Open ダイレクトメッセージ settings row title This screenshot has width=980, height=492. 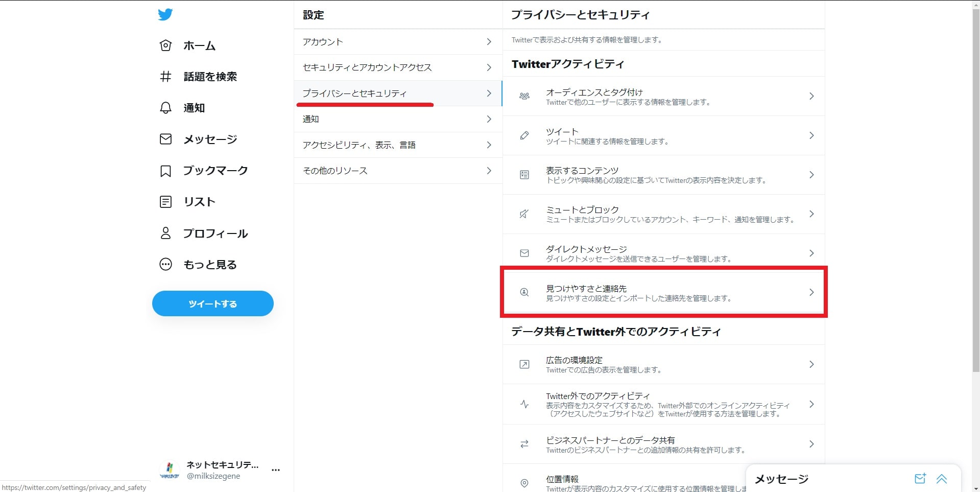tap(586, 249)
